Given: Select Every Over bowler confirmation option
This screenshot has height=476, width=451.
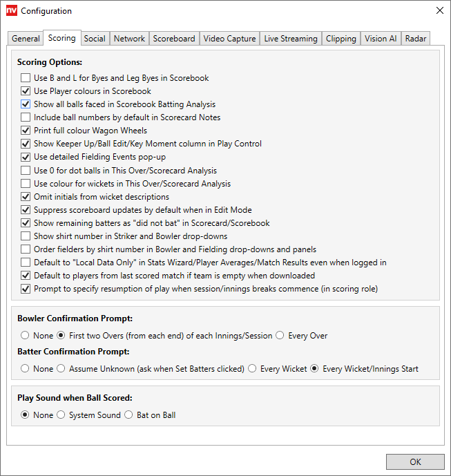Looking at the screenshot, I should pyautogui.click(x=280, y=336).
